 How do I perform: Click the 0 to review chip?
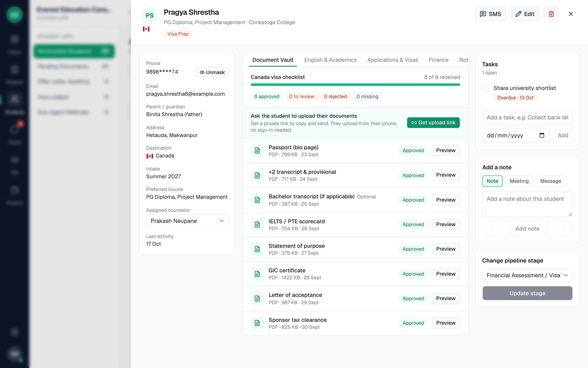point(302,97)
